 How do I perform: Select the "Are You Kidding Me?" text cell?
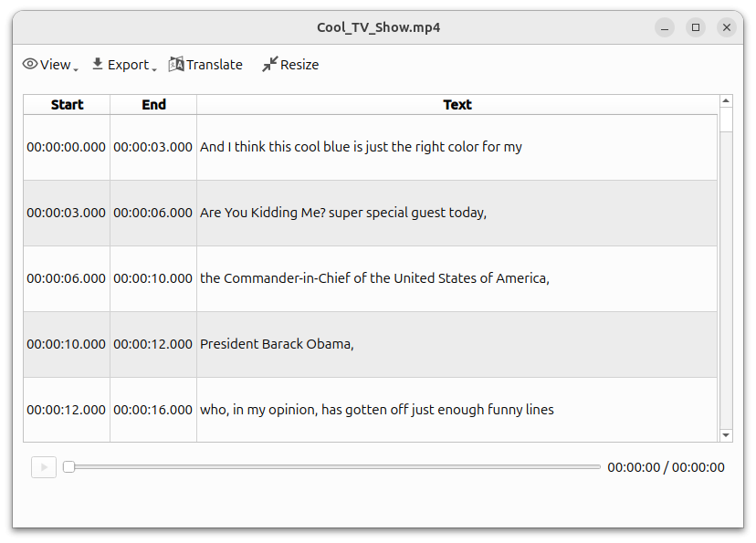(343, 213)
